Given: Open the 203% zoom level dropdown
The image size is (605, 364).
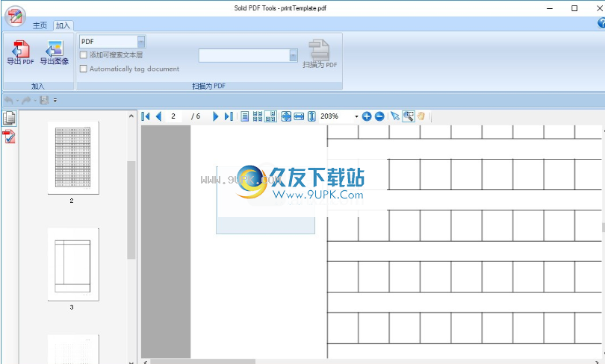Looking at the screenshot, I should point(356,116).
